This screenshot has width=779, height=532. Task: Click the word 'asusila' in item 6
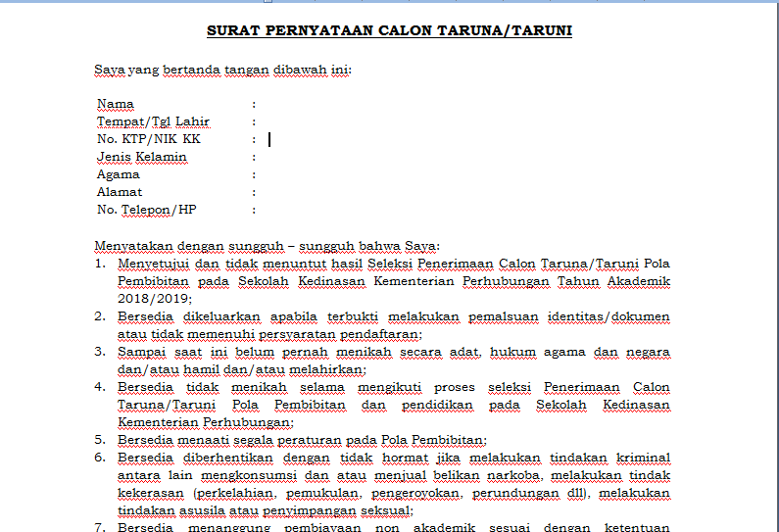(x=203, y=511)
